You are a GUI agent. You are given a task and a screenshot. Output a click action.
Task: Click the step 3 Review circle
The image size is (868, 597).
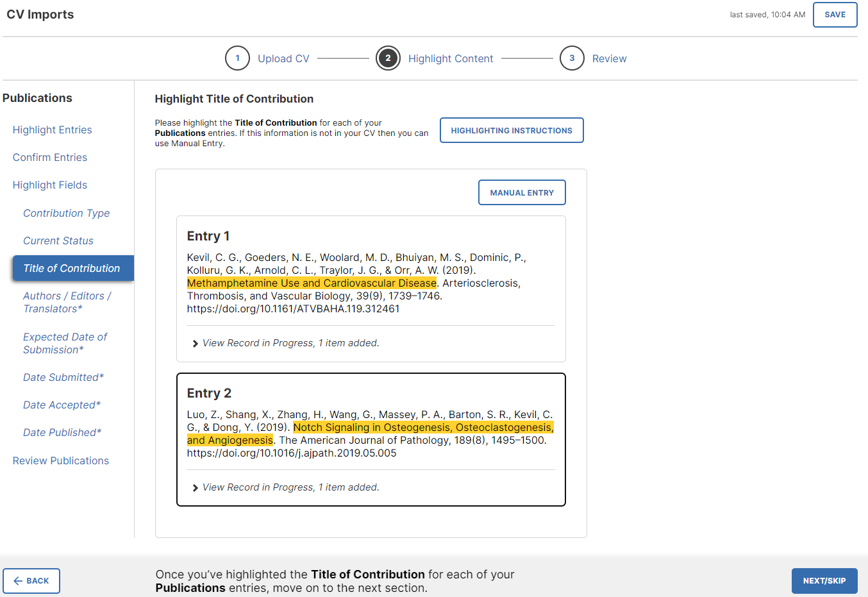click(x=572, y=58)
